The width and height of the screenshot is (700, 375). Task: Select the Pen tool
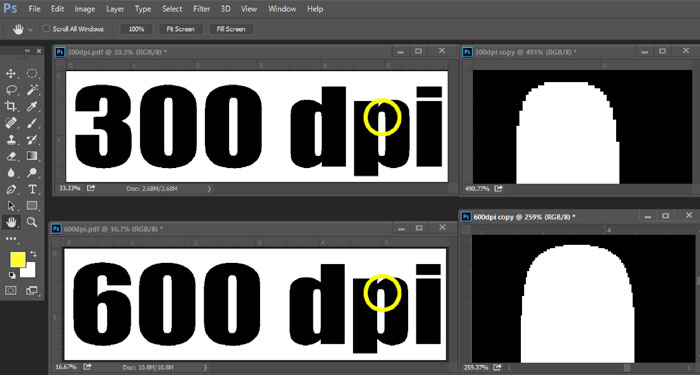[11, 189]
